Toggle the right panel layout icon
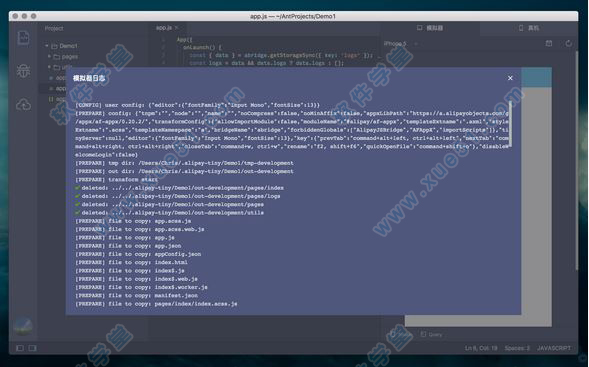Image resolution: width=589 pixels, height=367 pixels. [x=32, y=348]
